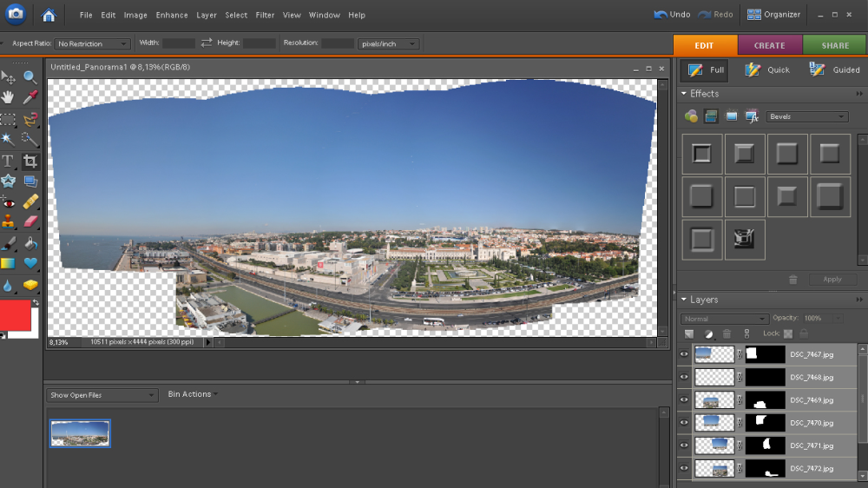Click the Home icon in title bar
Screen dimensions: 868x488
coord(49,15)
